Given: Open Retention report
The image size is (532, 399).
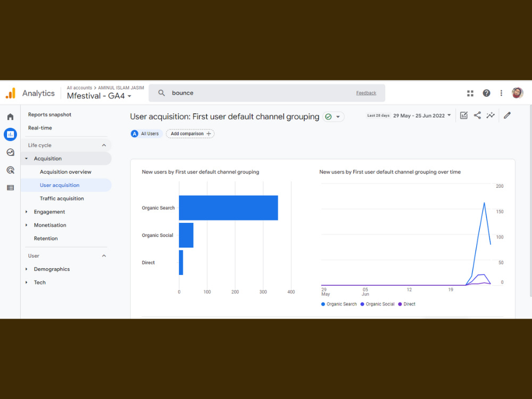Looking at the screenshot, I should (x=46, y=238).
